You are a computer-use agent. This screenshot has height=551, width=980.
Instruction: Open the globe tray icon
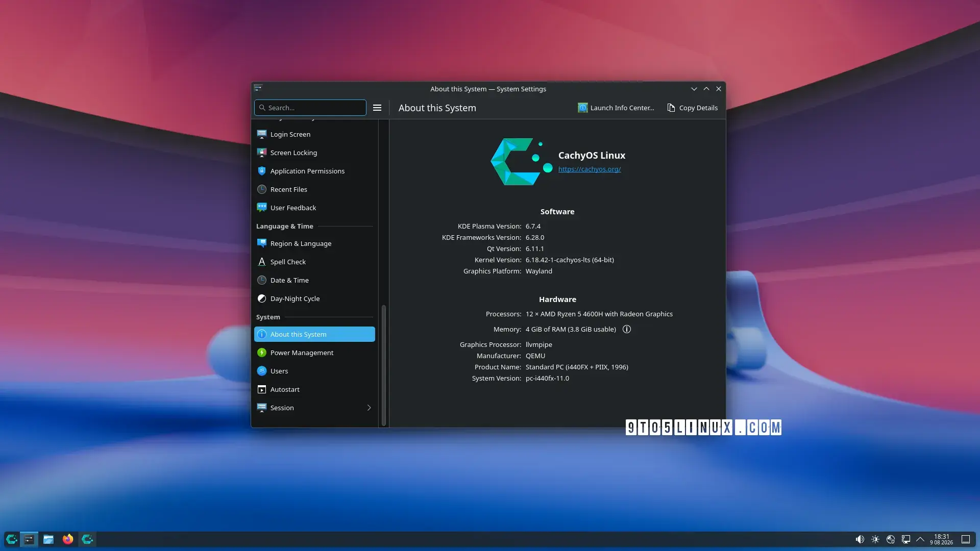[x=891, y=539]
